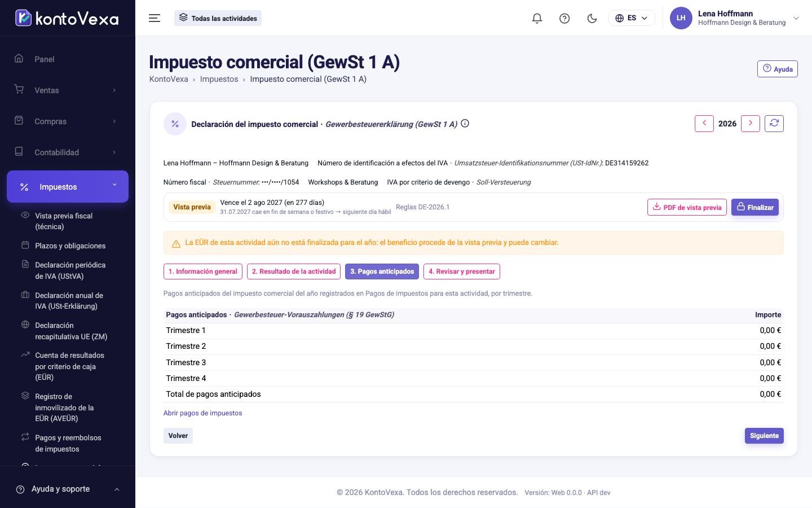Open the notifications bell

(x=537, y=18)
